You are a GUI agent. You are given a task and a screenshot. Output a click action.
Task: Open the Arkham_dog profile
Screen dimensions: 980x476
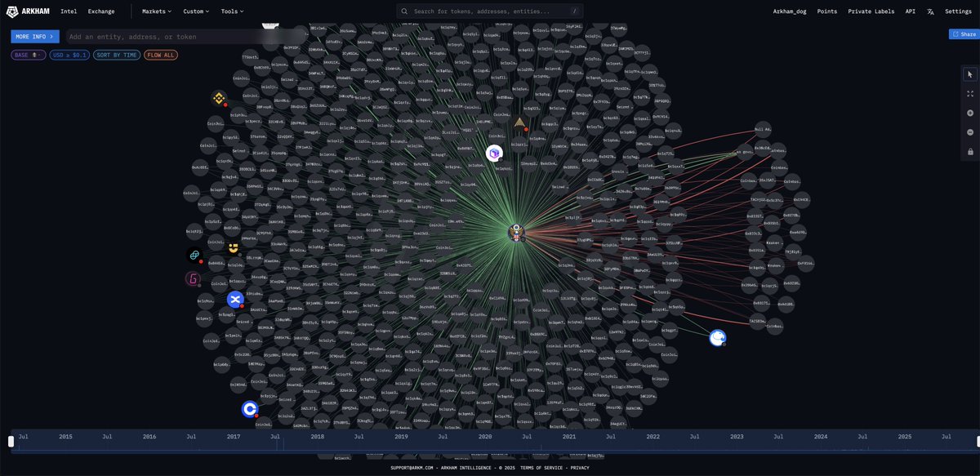click(789, 11)
